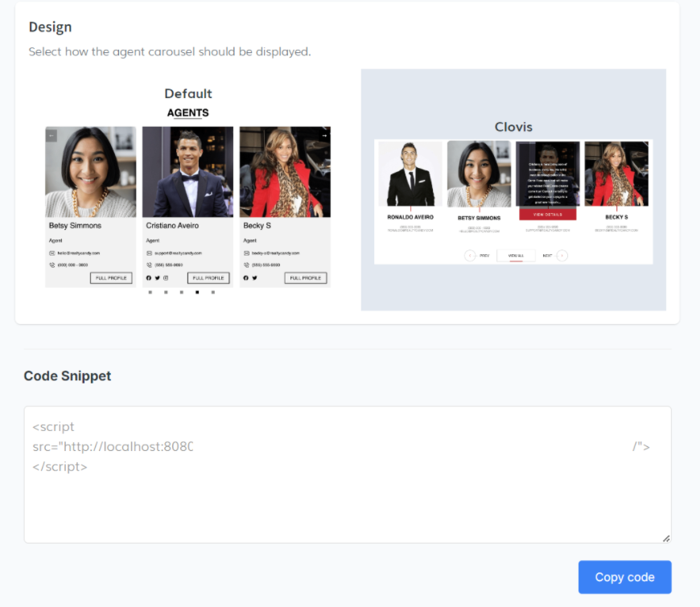Click Betsy Simmons' photo in Default preview
The image size is (700, 607).
pos(91,172)
